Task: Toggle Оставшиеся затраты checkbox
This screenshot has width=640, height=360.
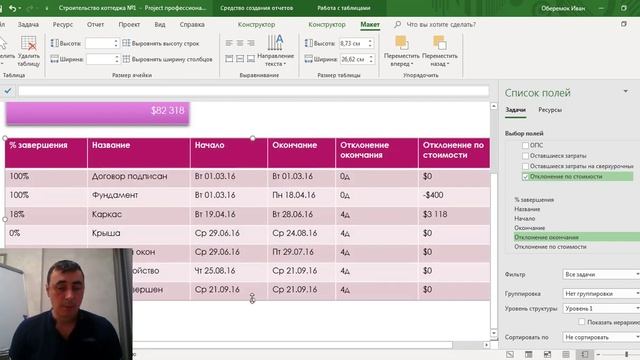Action: click(x=525, y=156)
